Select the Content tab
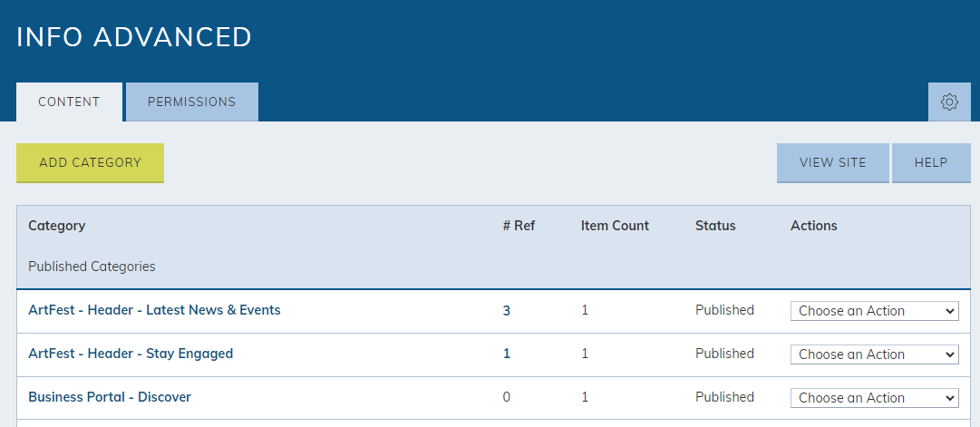The height and width of the screenshot is (427, 980). pos(70,102)
